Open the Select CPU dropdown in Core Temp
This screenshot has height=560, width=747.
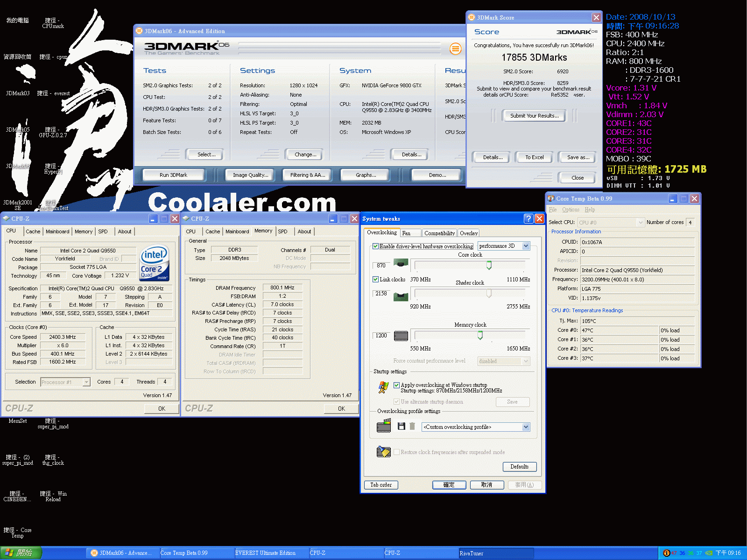point(611,223)
